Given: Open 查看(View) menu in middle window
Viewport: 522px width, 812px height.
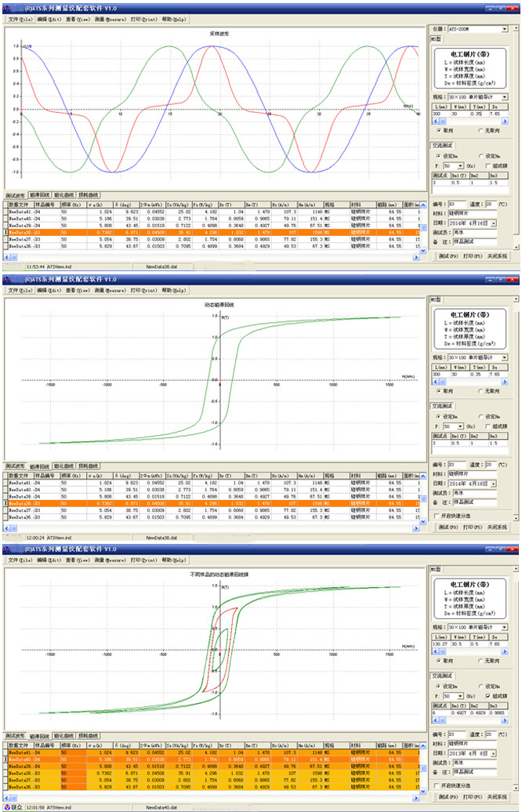Looking at the screenshot, I should 78,291.
